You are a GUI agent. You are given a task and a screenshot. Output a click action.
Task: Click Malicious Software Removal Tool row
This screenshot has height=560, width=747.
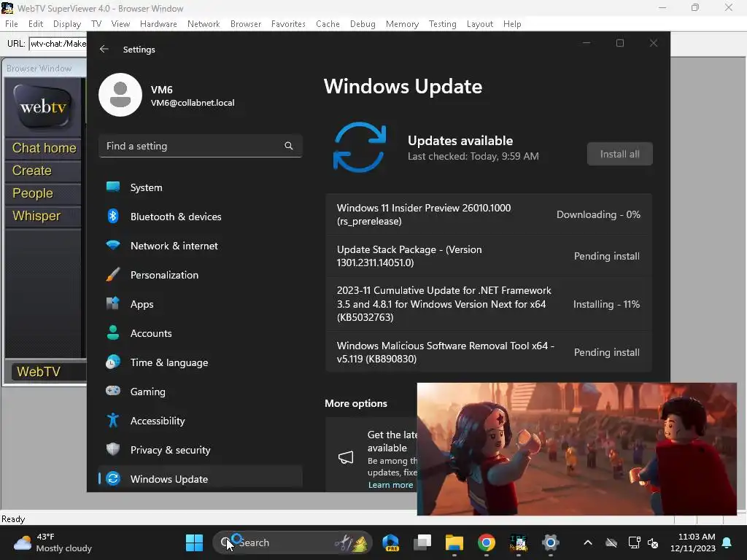point(488,352)
